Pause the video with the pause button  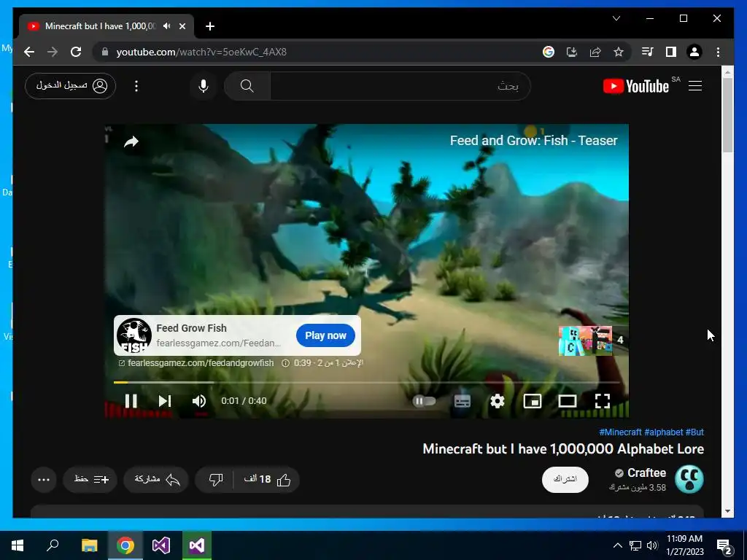[x=131, y=401]
